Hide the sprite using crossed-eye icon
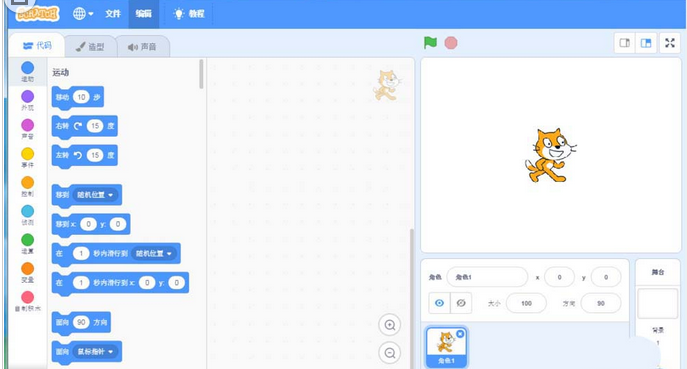 [461, 303]
